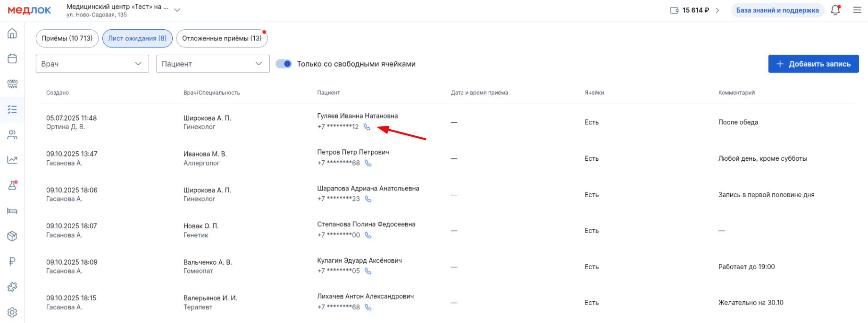Image resolution: width=868 pixels, height=323 pixels.
Task: Open the ruble finance icon in sidebar
Action: [x=12, y=261]
